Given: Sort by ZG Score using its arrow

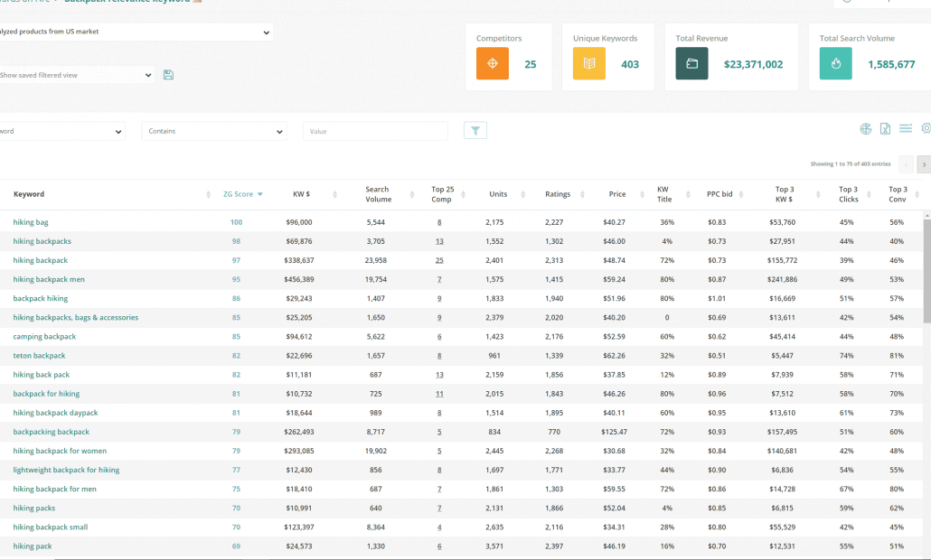Looking at the screenshot, I should 260,194.
